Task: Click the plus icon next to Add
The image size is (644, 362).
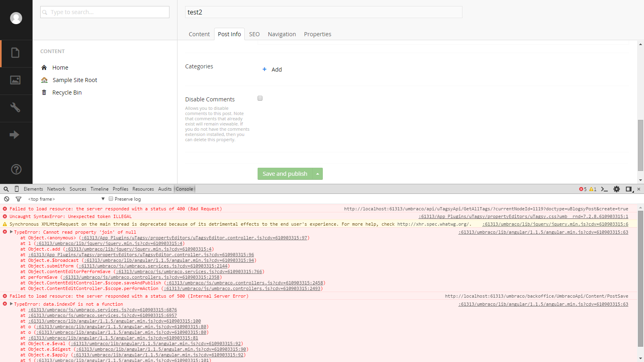Action: (x=264, y=69)
